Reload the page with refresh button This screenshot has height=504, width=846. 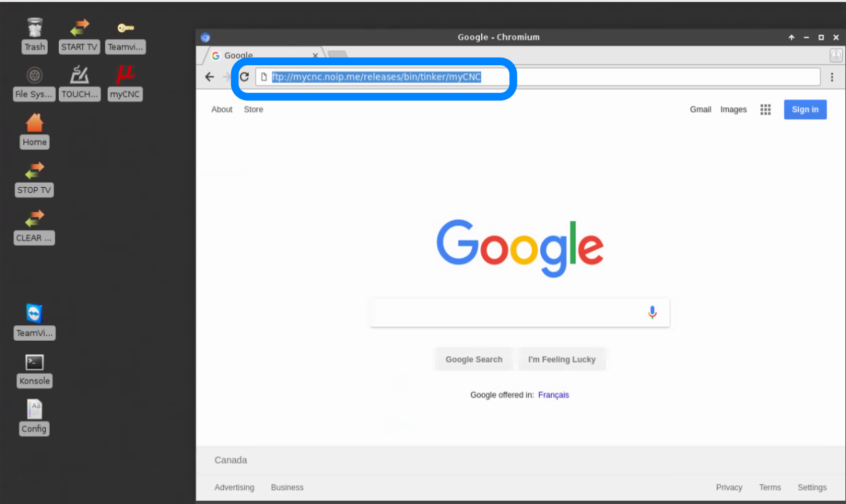244,77
